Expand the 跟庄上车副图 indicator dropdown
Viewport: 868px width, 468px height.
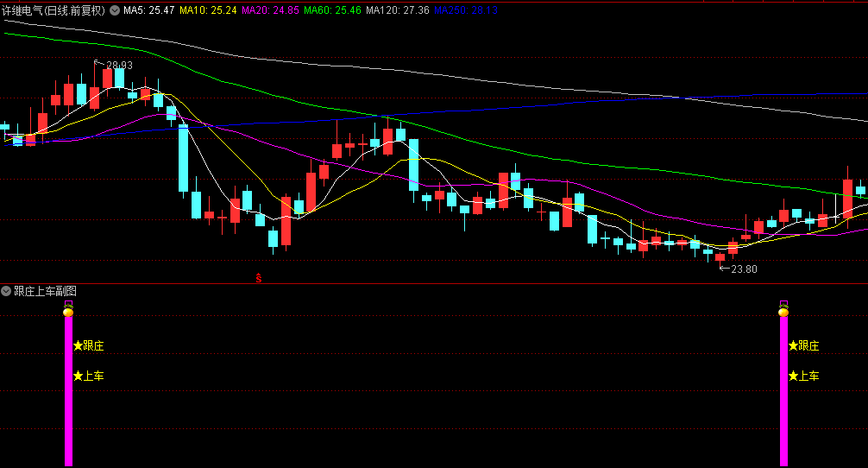click(6, 291)
